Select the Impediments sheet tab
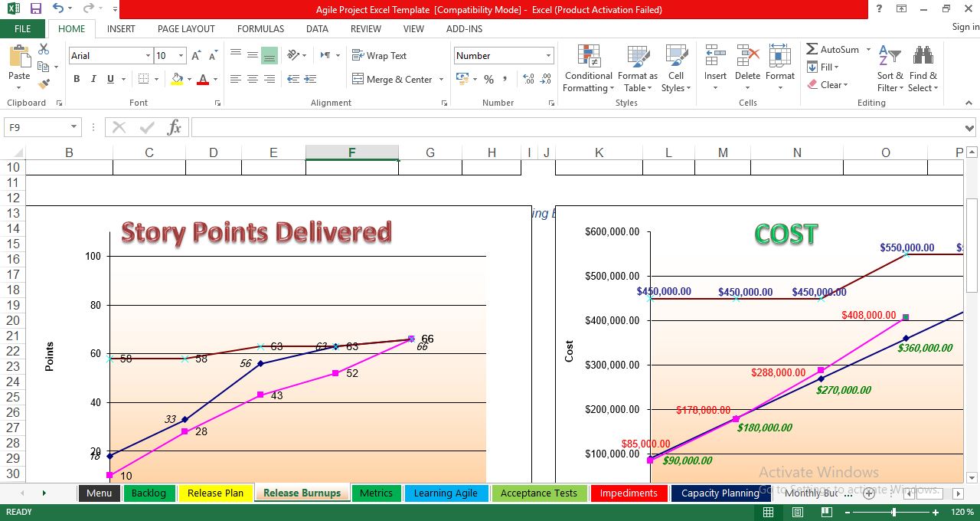Screen dimensions: 980x521 click(629, 493)
